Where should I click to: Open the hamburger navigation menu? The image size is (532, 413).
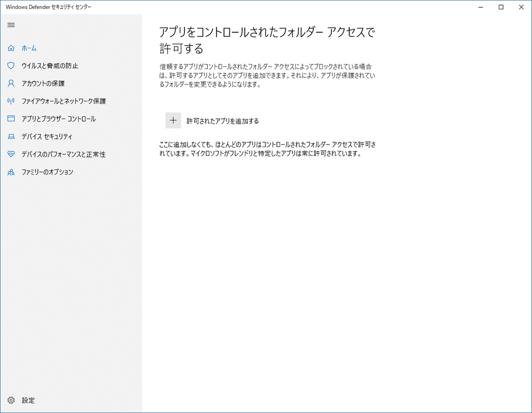click(11, 25)
